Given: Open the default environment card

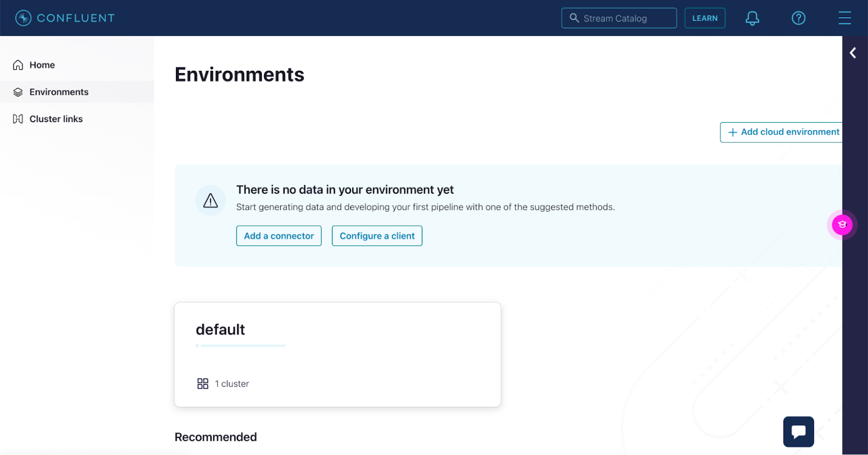Looking at the screenshot, I should [338, 355].
